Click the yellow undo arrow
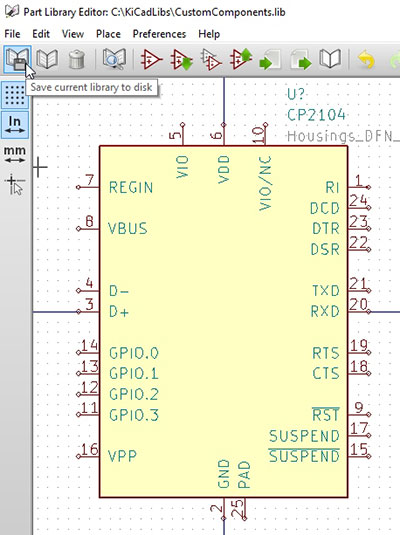 (366, 59)
